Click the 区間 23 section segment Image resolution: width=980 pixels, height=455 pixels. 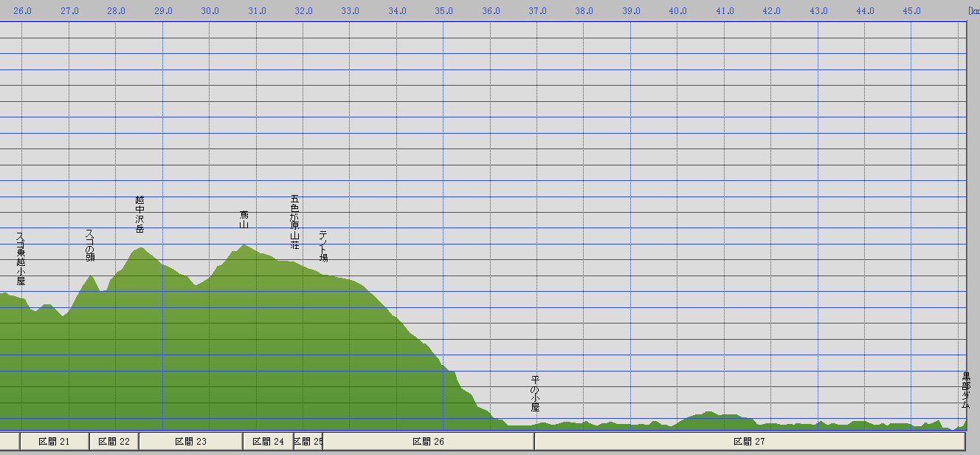pyautogui.click(x=190, y=442)
